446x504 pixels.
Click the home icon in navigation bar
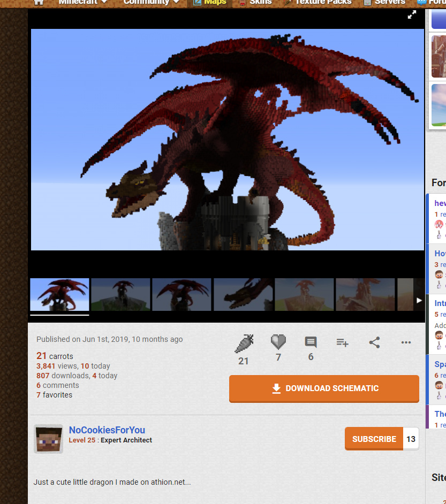click(x=39, y=2)
